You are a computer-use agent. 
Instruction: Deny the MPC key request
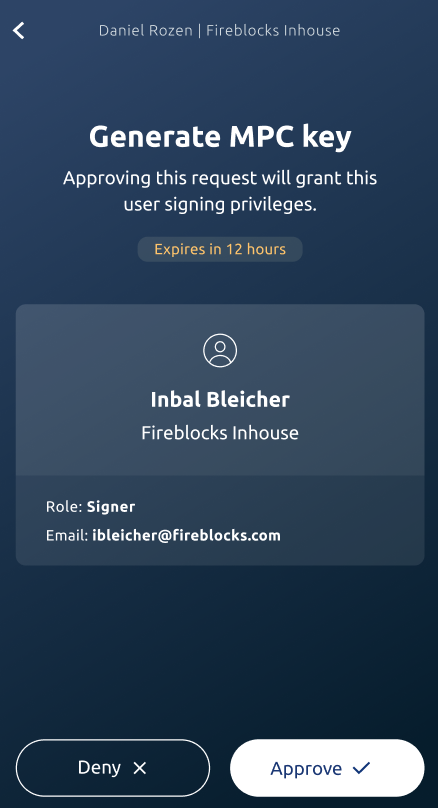(x=113, y=768)
